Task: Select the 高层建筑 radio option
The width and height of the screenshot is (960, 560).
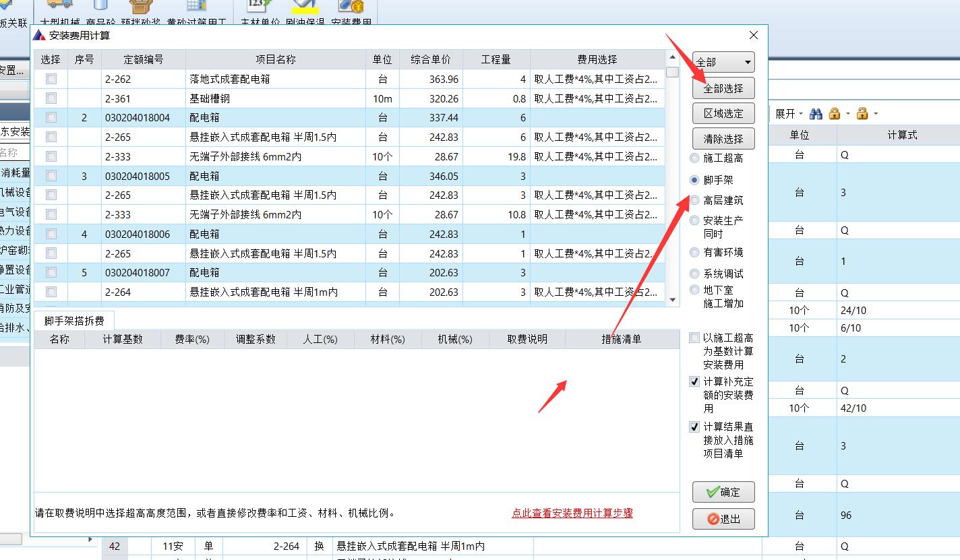Action: (x=694, y=200)
